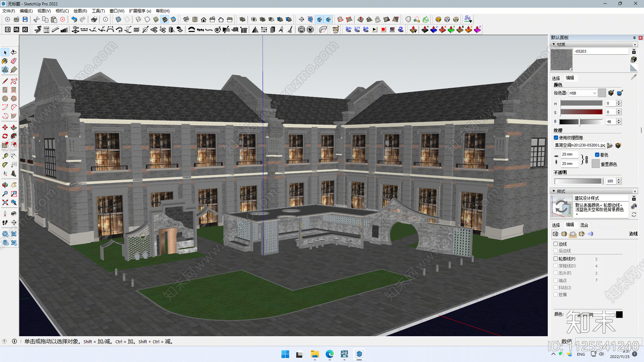
Task: Collapse the 材质 panel section
Action: point(554,44)
